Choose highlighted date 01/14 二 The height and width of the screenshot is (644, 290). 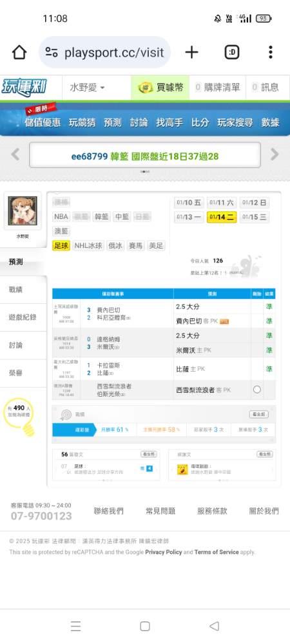pos(222,217)
